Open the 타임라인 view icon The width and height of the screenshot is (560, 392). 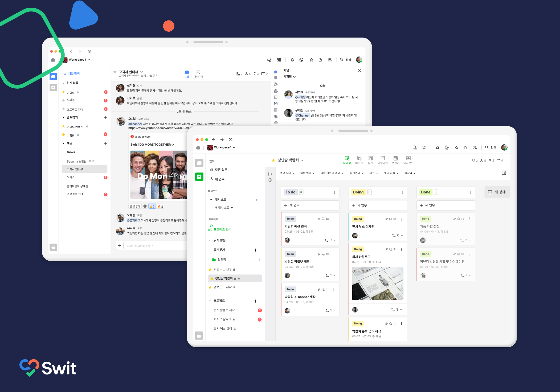(382, 160)
